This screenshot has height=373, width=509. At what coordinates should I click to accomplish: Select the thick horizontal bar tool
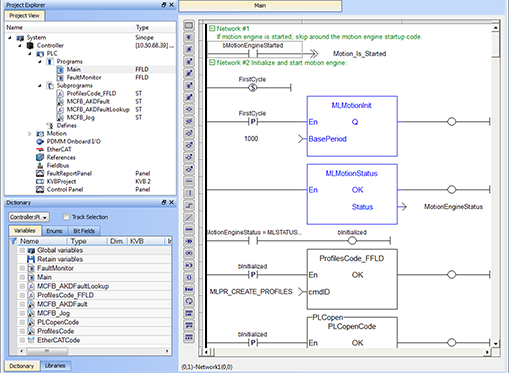point(189,229)
